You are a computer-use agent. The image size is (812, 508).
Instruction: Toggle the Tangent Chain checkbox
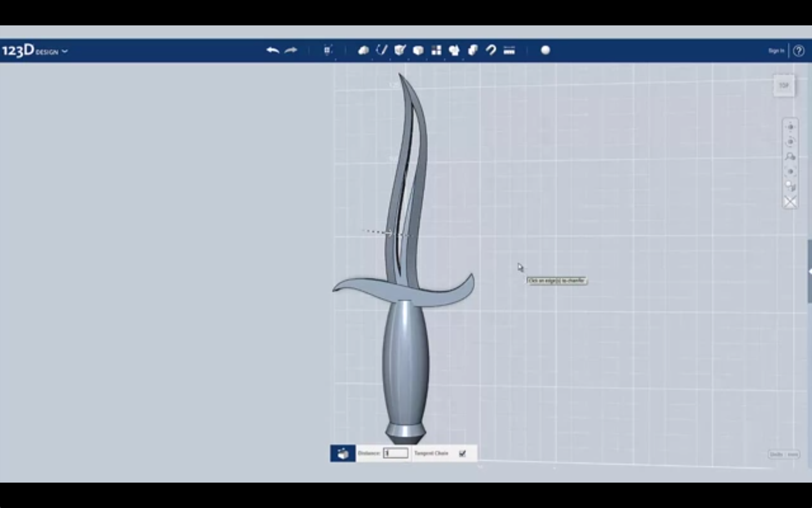click(x=462, y=453)
